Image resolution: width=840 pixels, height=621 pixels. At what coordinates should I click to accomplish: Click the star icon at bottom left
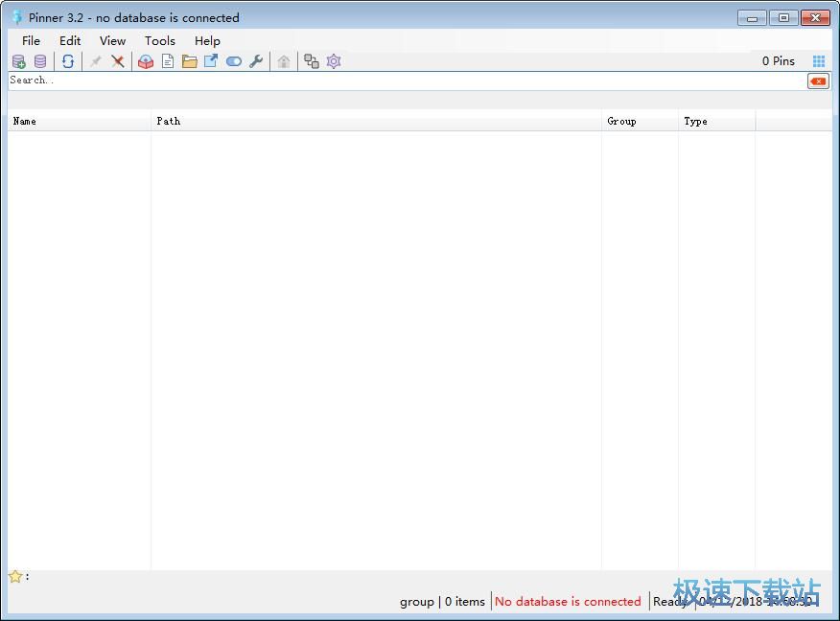[14, 575]
